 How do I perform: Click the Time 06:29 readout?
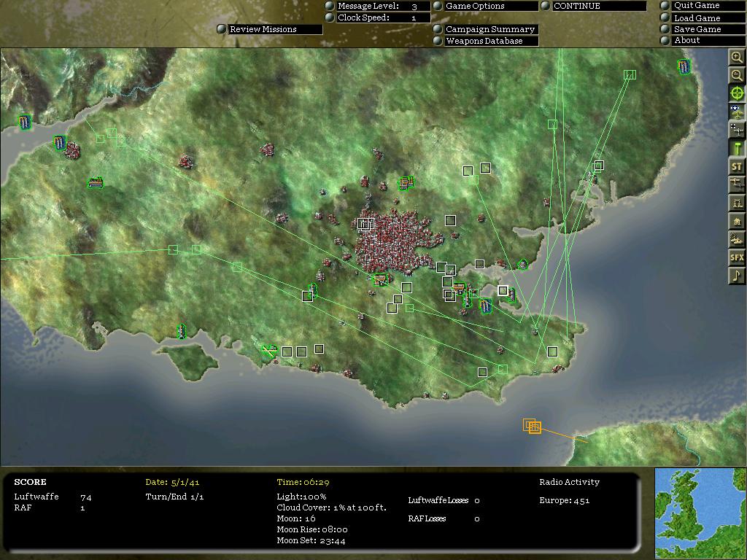click(303, 482)
